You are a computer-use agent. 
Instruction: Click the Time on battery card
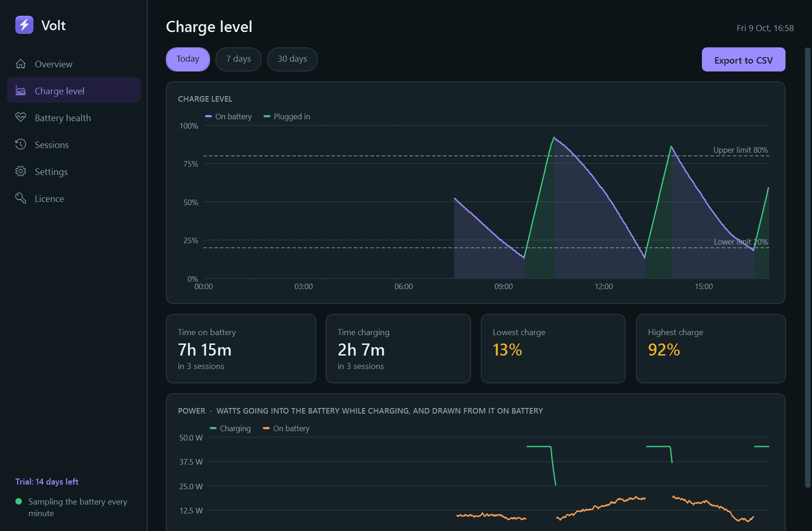(x=241, y=349)
